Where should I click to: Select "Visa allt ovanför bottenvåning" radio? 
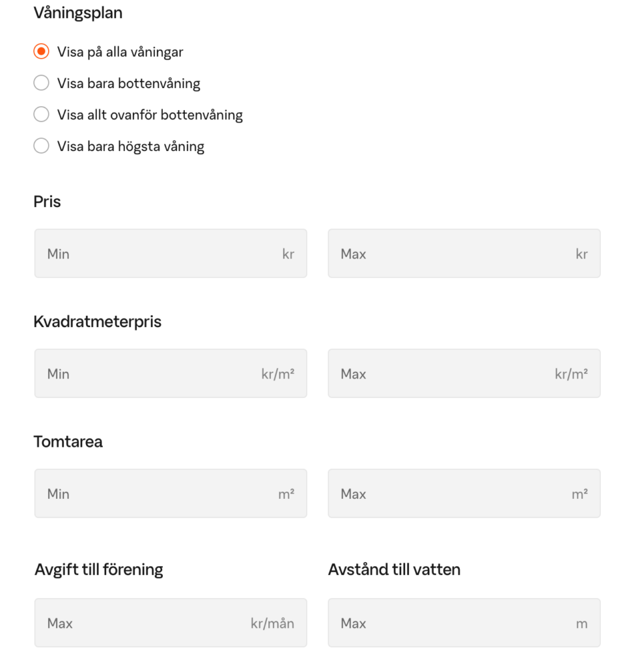pyautogui.click(x=41, y=115)
